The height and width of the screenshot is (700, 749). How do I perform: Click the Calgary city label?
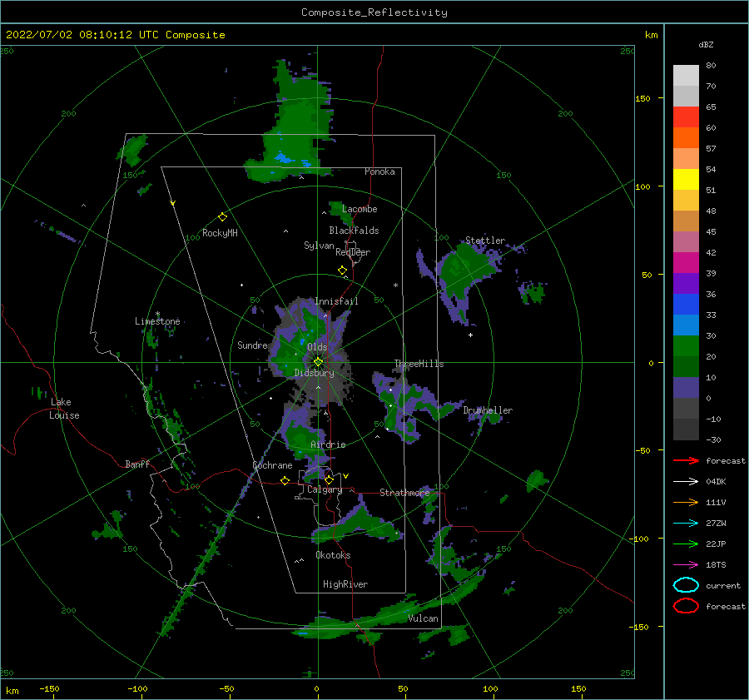point(325,489)
